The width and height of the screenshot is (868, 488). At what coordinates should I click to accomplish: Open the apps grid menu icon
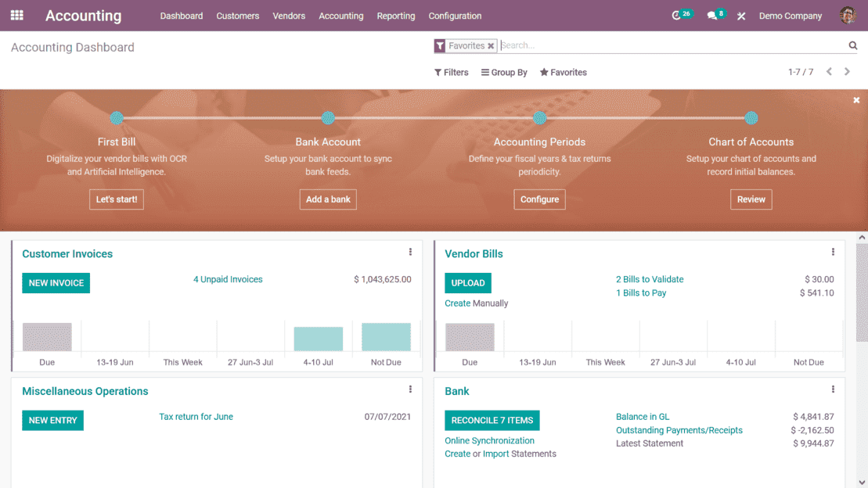click(17, 16)
